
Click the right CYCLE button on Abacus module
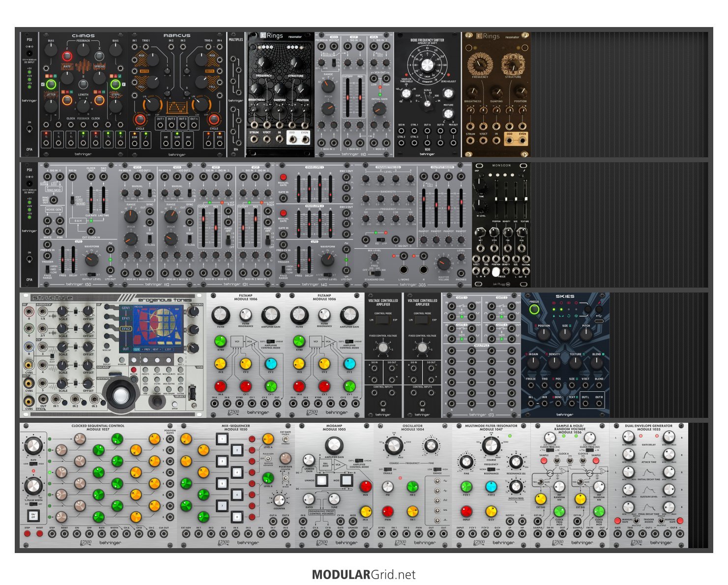click(214, 119)
